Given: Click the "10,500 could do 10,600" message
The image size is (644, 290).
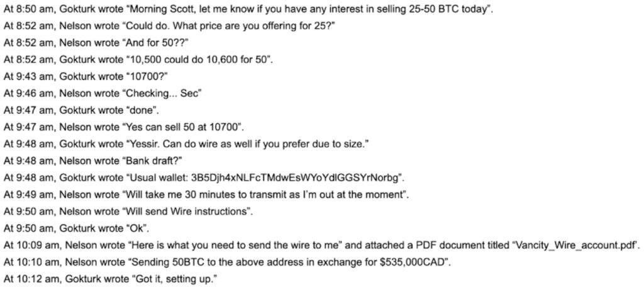Looking at the screenshot, I should [x=138, y=60].
